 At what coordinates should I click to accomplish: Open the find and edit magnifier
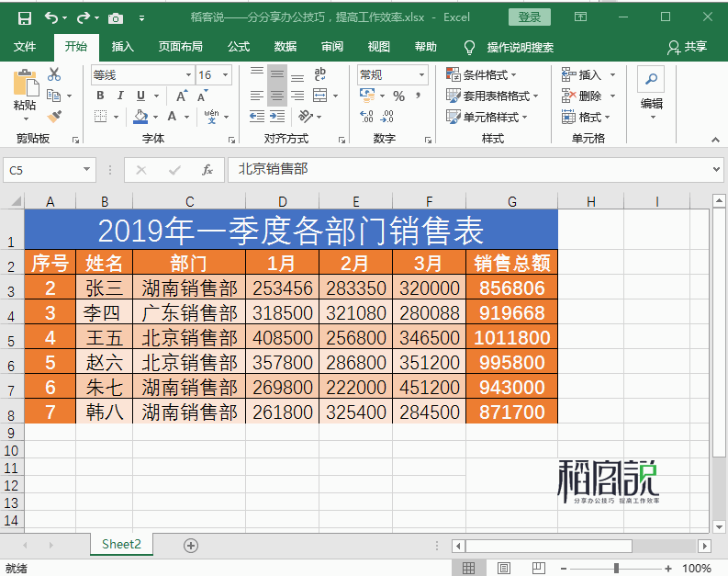(x=651, y=79)
